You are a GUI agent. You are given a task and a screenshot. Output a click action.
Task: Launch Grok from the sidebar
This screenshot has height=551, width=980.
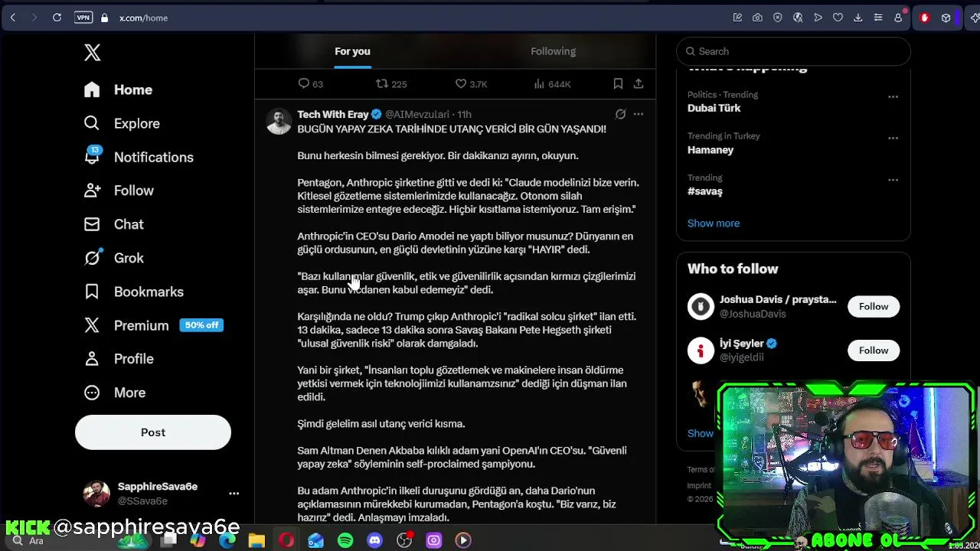pos(114,258)
